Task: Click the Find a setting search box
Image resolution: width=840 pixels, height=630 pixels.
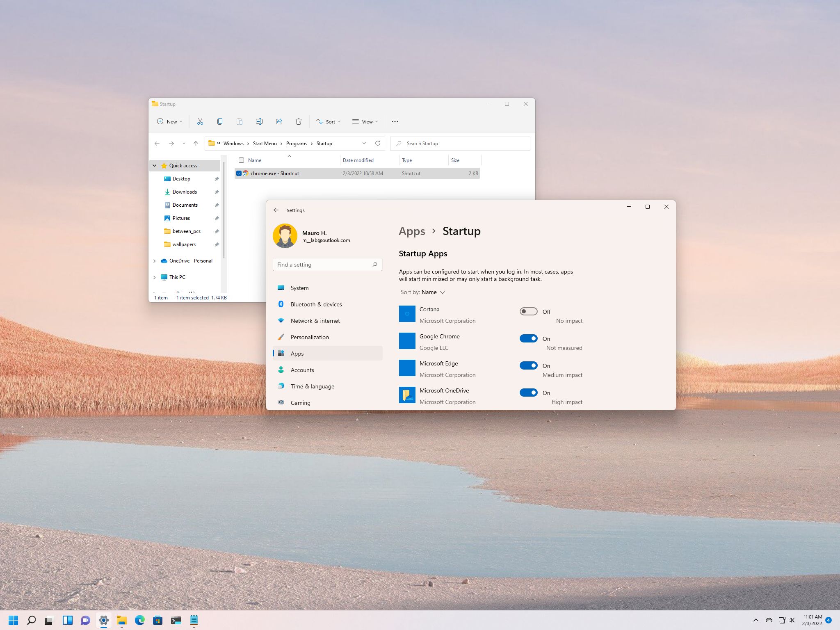Action: click(x=328, y=265)
